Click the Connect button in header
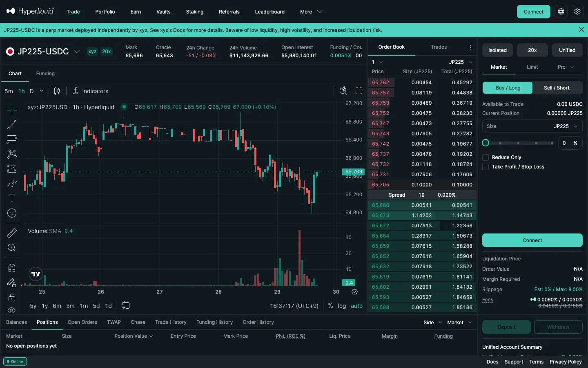The height and width of the screenshot is (368, 588). pos(534,11)
